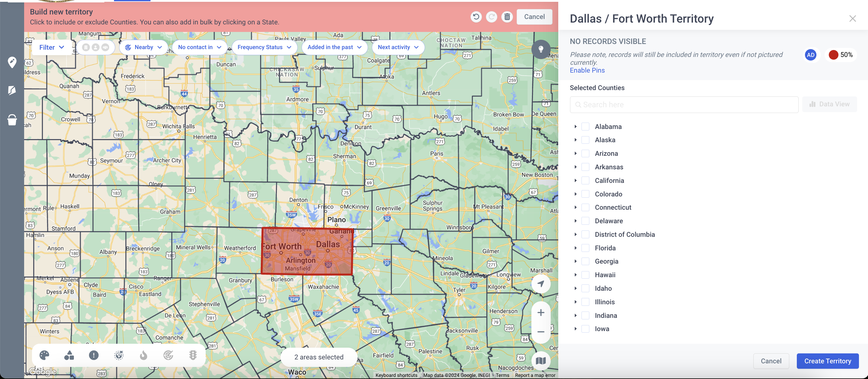Expand the District of Columbia arrow
This screenshot has width=868, height=379.
click(x=575, y=235)
